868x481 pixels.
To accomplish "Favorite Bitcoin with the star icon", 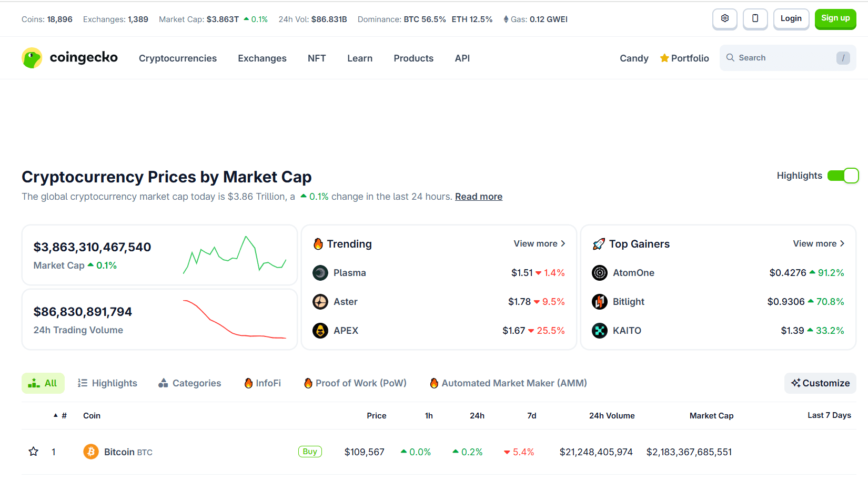I will (34, 452).
